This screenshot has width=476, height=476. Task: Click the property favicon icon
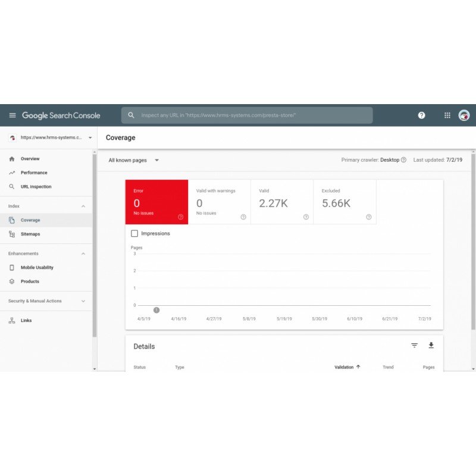click(x=12, y=138)
